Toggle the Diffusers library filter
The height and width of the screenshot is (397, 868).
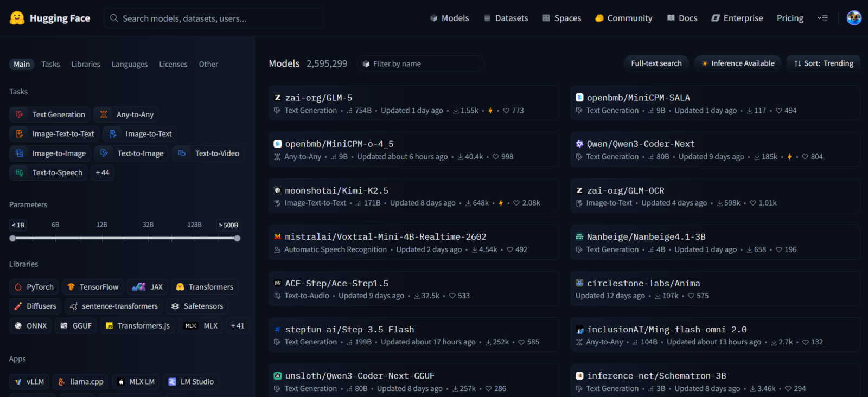pyautogui.click(x=35, y=306)
